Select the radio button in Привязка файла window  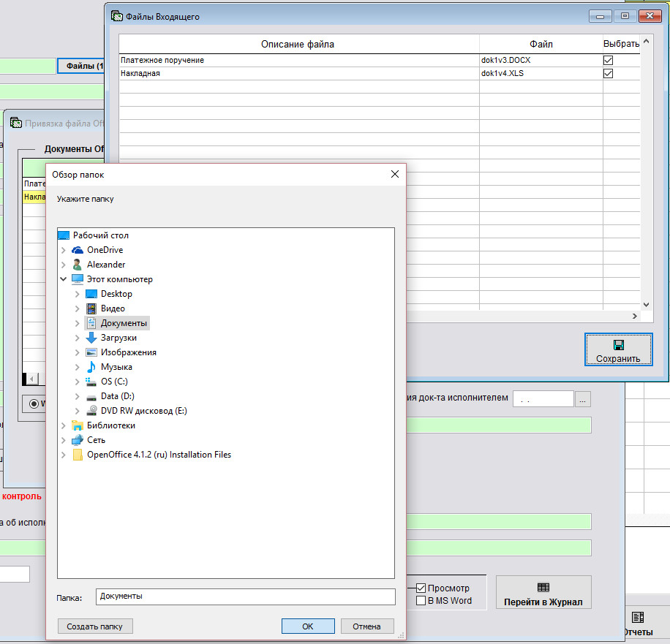click(34, 404)
